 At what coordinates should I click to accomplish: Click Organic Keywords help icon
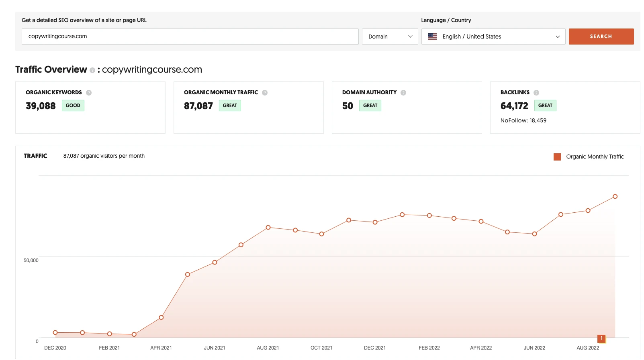point(89,93)
